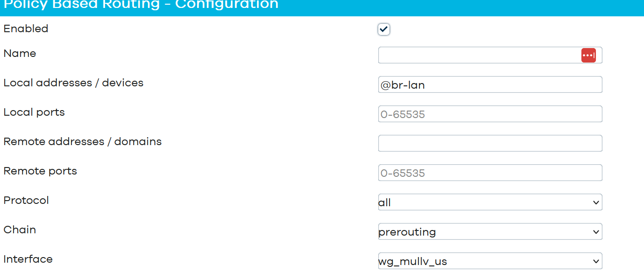The image size is (644, 279).
Task: Click the red password manager icon
Action: coord(588,55)
